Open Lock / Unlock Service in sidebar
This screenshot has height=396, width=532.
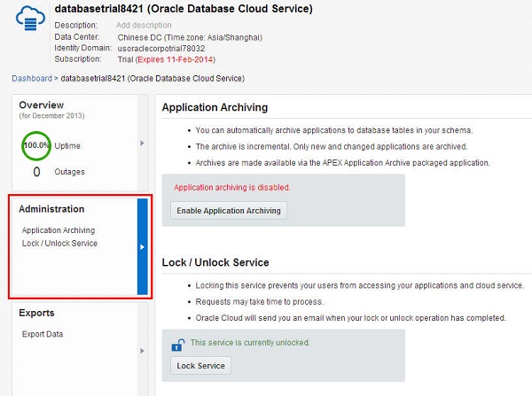tap(59, 243)
